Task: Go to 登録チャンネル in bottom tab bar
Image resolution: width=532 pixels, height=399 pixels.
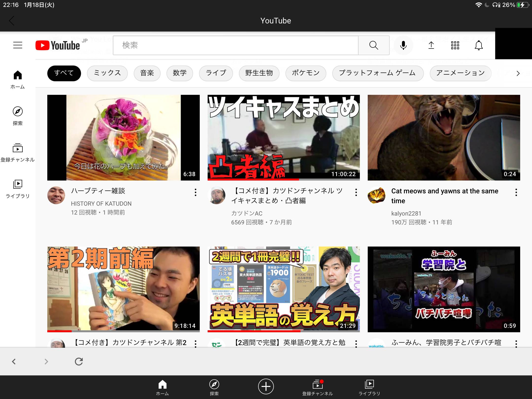Action: [x=317, y=387]
